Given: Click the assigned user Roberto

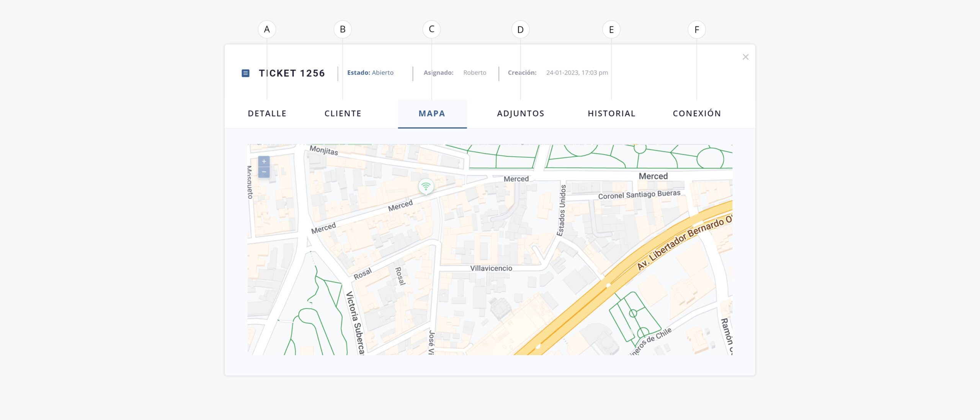Looking at the screenshot, I should [x=475, y=73].
